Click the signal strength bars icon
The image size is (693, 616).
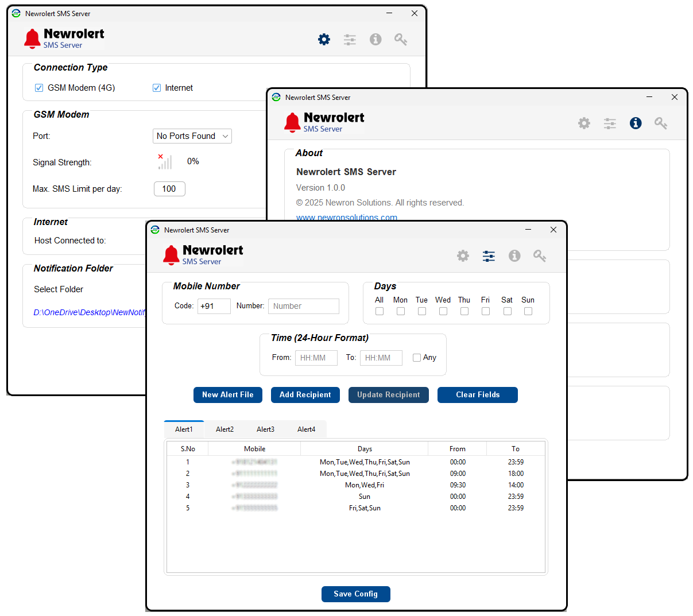165,162
